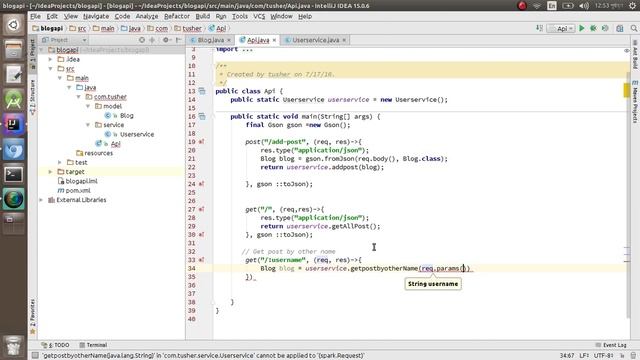
Task: Select IntelliJ IDEA launcher icon
Action: pyautogui.click(x=13, y=124)
